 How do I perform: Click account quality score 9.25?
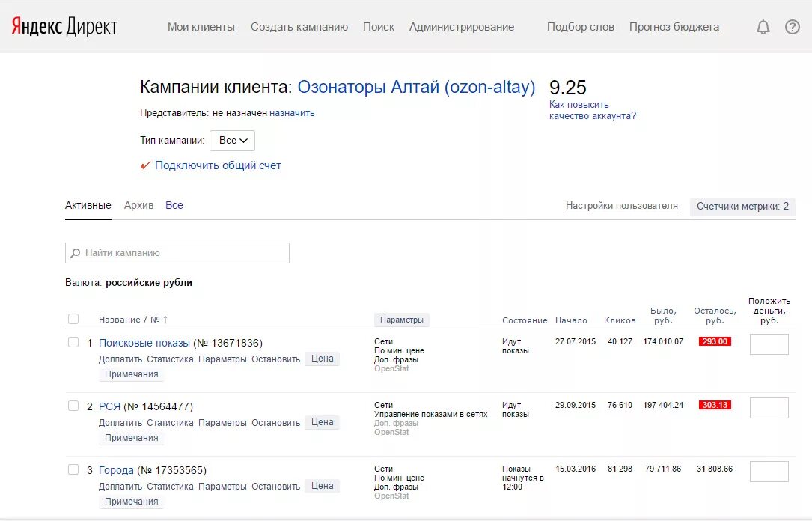(x=567, y=87)
